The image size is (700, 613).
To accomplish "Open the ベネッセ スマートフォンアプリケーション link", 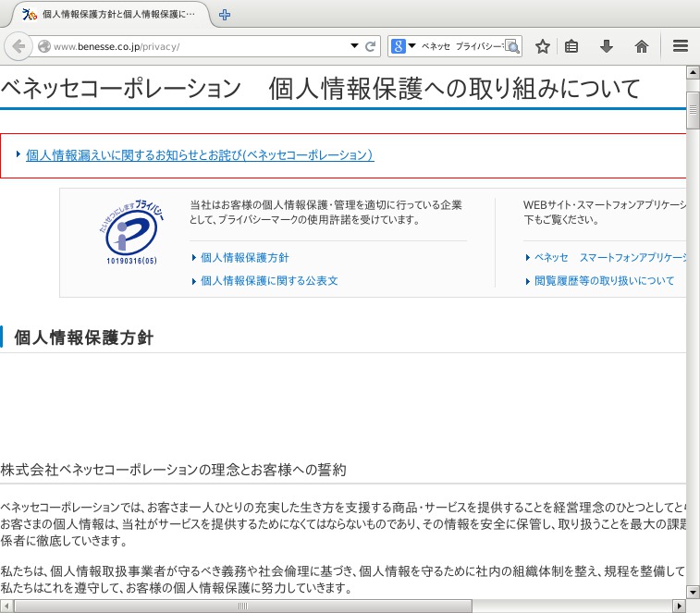I will (x=609, y=258).
